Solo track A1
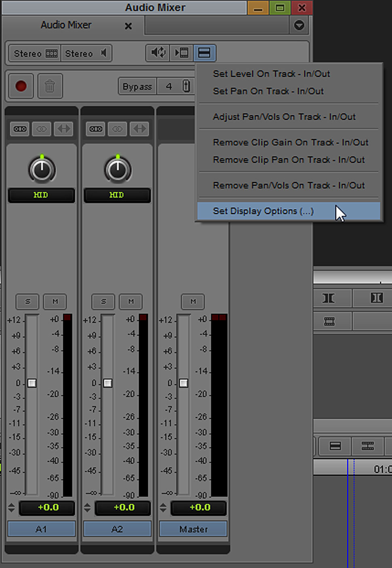The width and height of the screenshot is (392, 568). pyautogui.click(x=27, y=301)
